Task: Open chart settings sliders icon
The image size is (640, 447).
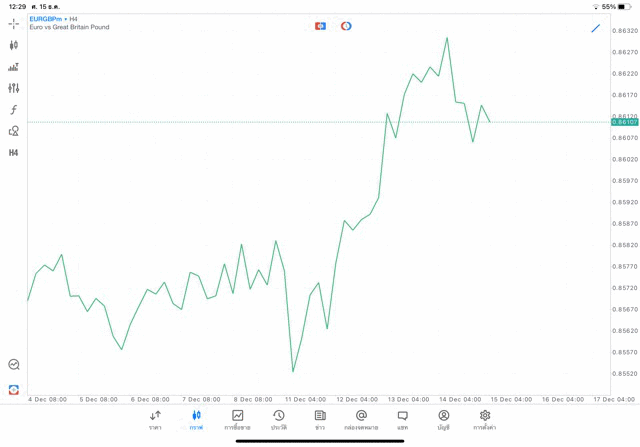Action: coord(14,88)
